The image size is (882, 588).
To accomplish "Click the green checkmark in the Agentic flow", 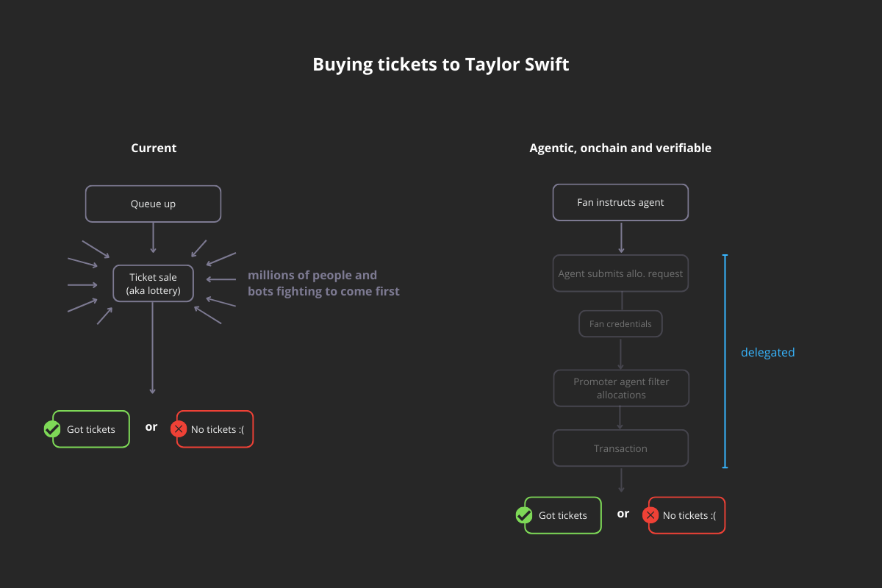I will (x=524, y=515).
